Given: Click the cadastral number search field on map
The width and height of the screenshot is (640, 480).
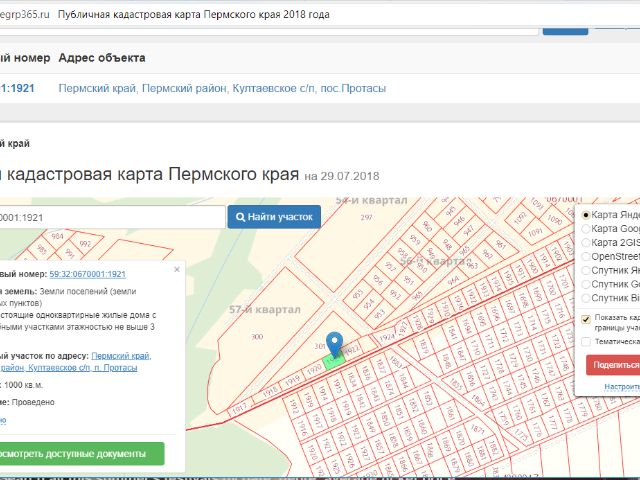Looking at the screenshot, I should 110,216.
